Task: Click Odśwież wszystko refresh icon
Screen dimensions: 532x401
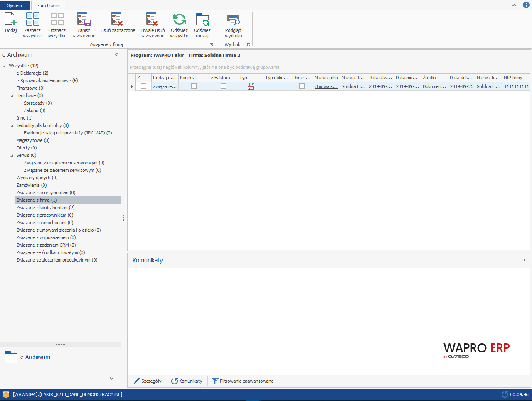Action: click(179, 20)
